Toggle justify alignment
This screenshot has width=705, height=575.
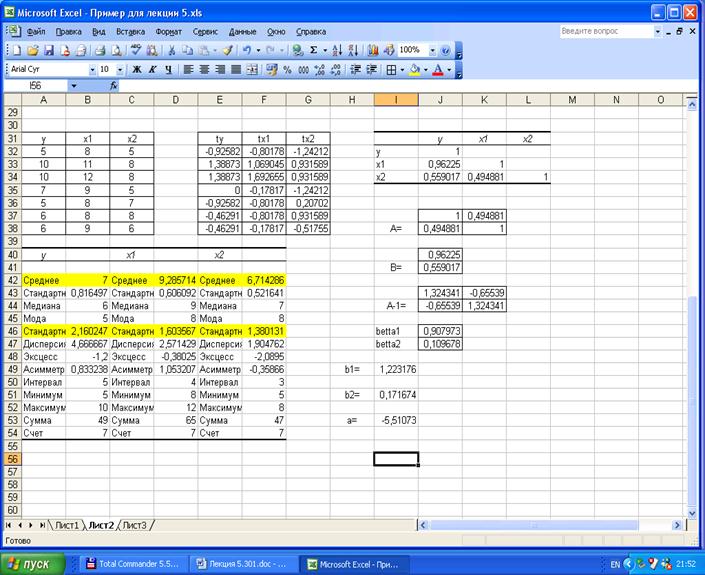coord(236,70)
